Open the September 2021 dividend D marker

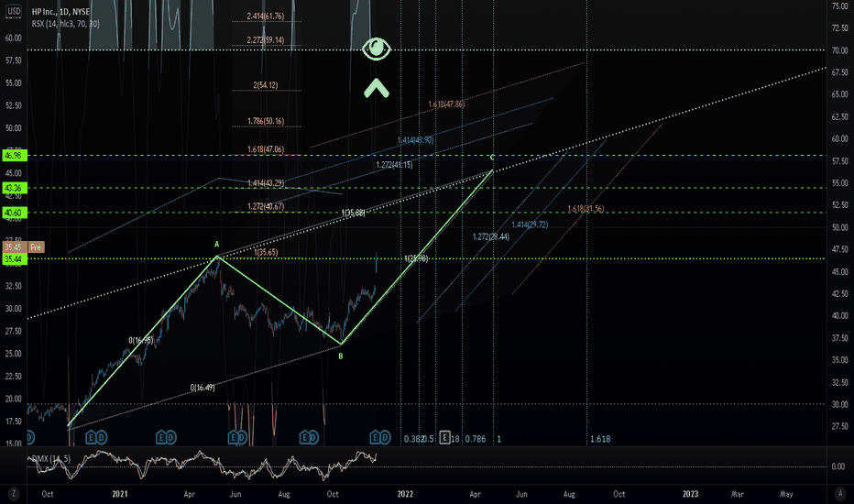[x=314, y=437]
